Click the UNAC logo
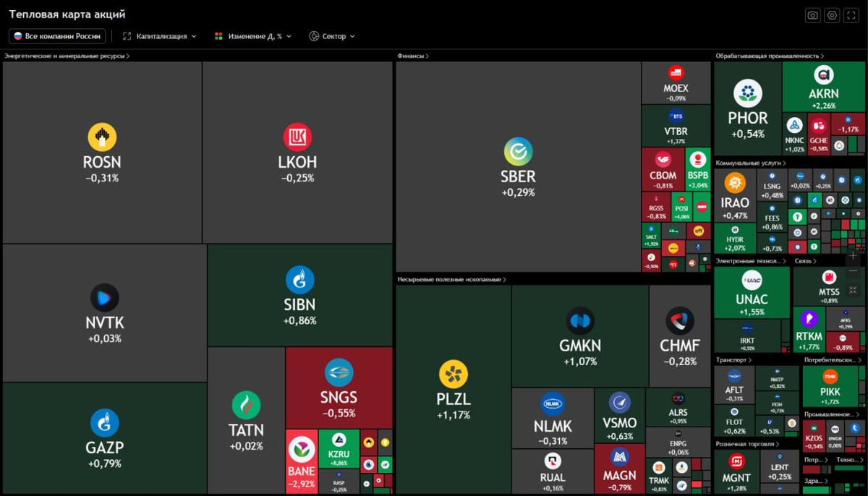Image resolution: width=868 pixels, height=496 pixels. (752, 281)
